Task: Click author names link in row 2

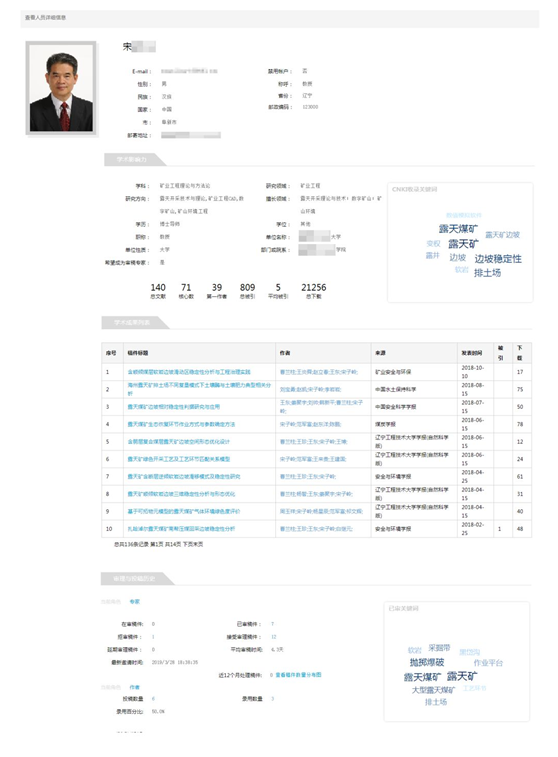Action: pyautogui.click(x=310, y=390)
